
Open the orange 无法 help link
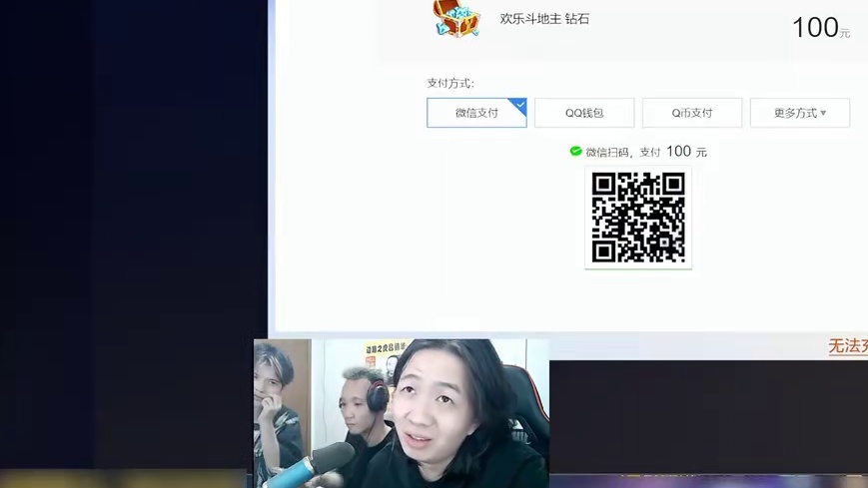click(x=848, y=346)
